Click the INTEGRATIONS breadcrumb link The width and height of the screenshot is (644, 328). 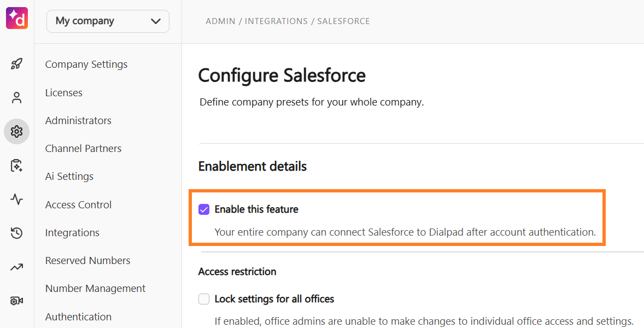coord(276,21)
